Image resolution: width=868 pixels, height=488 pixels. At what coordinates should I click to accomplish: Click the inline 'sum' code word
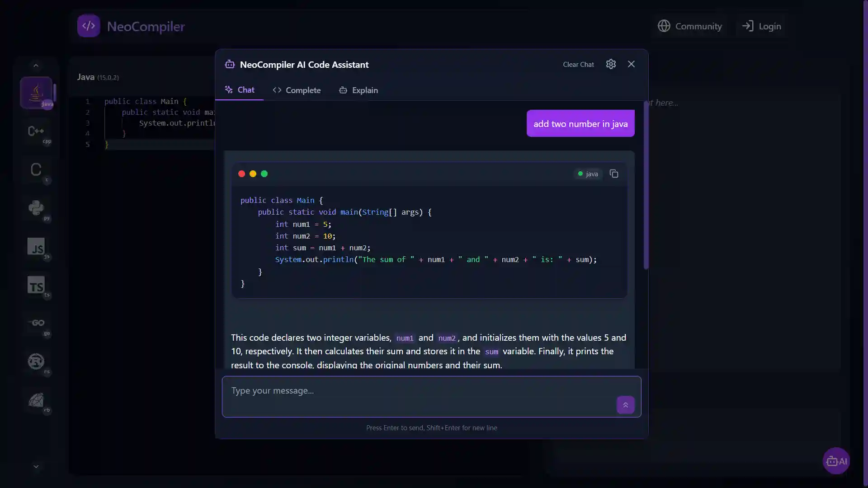491,352
